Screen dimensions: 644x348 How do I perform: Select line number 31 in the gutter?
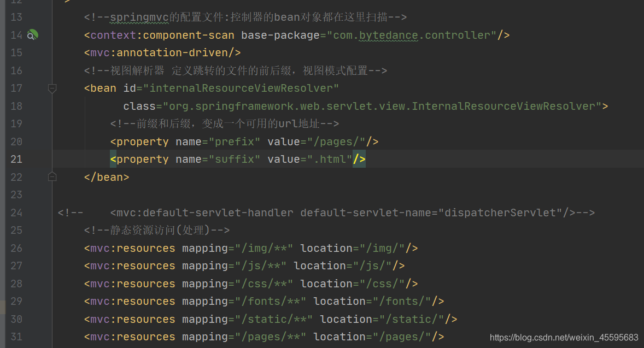tap(16, 337)
